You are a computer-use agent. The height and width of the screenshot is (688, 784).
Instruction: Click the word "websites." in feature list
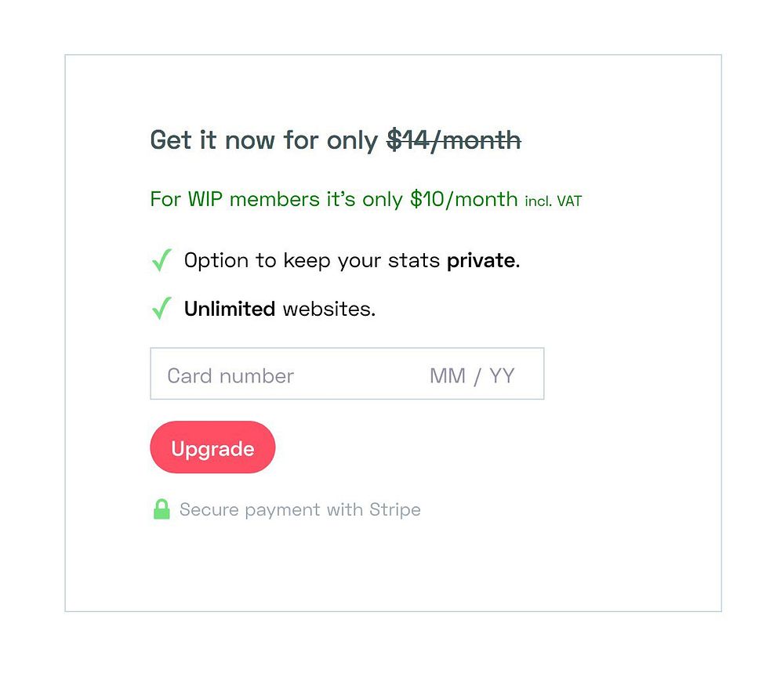(x=329, y=309)
